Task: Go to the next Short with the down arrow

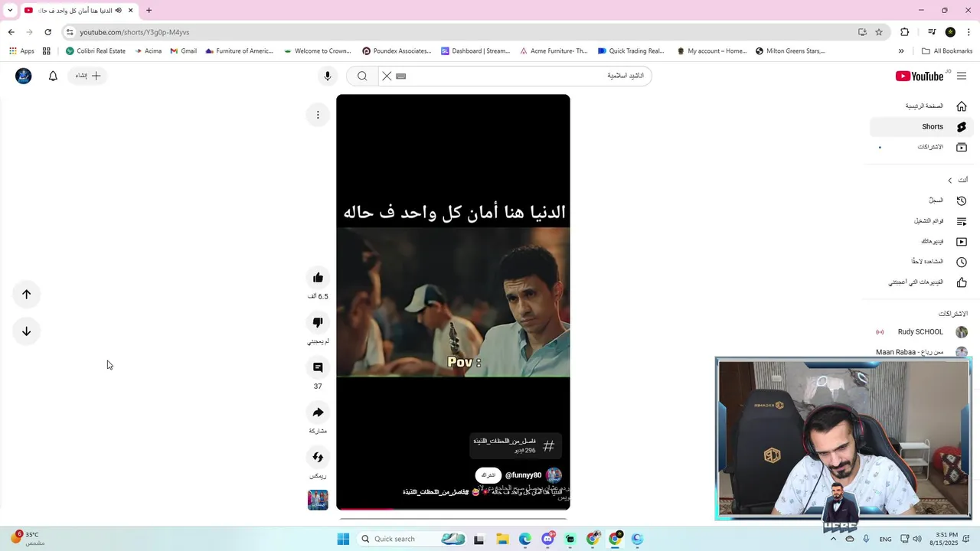Action: [26, 331]
